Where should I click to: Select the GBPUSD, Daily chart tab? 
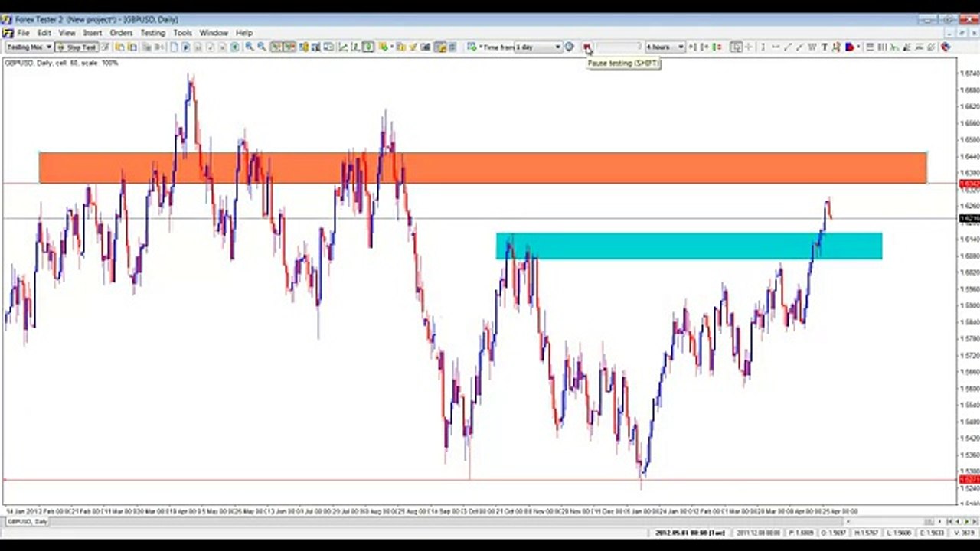point(28,521)
